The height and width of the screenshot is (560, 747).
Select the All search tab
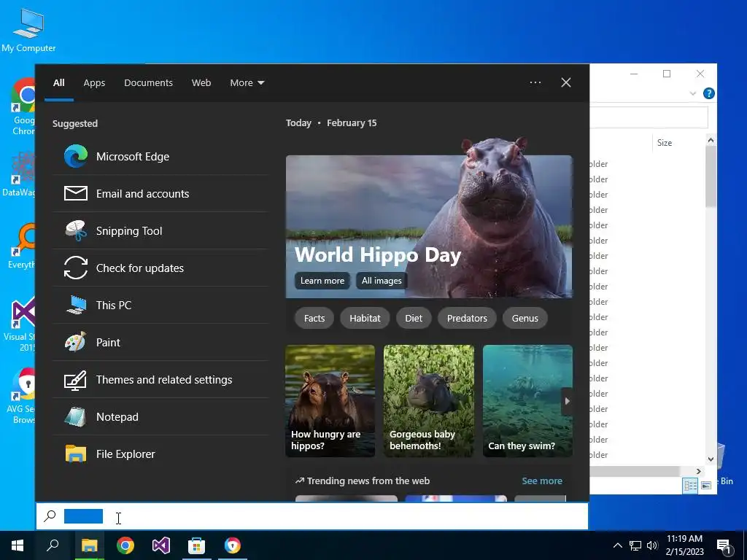pos(59,82)
